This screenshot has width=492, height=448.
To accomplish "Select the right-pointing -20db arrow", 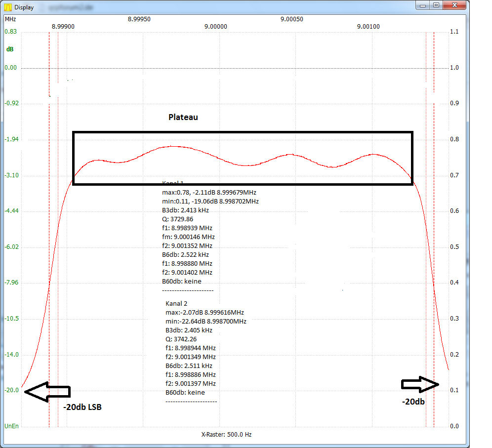I will pyautogui.click(x=419, y=384).
